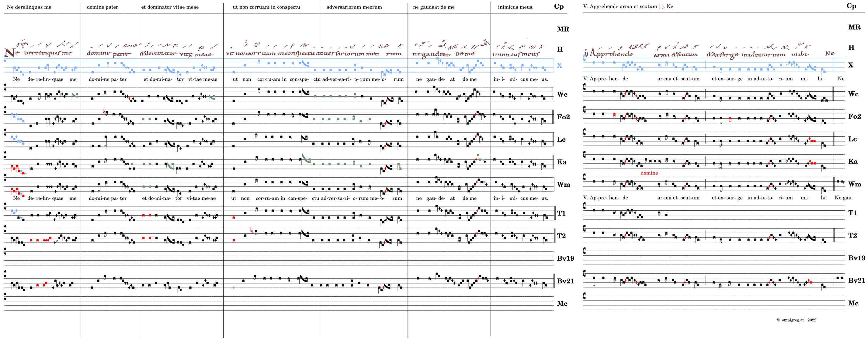Select the 'adversariorum meorum' header

tap(354, 7)
